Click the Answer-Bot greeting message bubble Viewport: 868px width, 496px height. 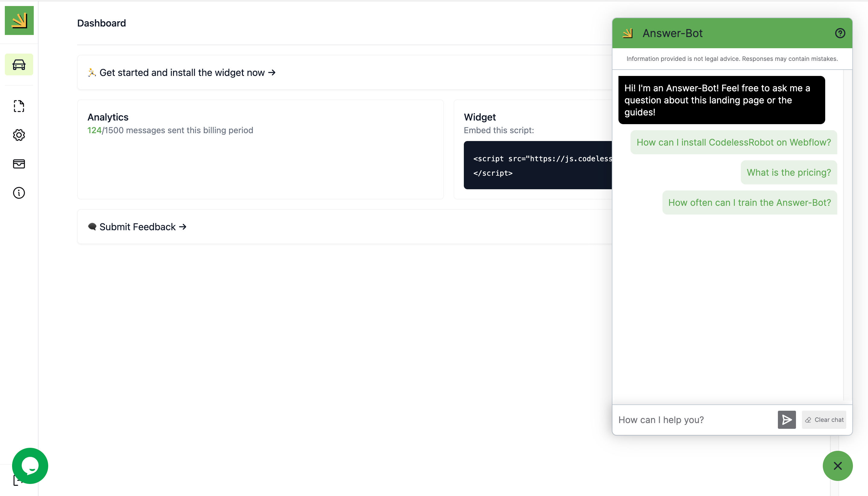point(722,100)
